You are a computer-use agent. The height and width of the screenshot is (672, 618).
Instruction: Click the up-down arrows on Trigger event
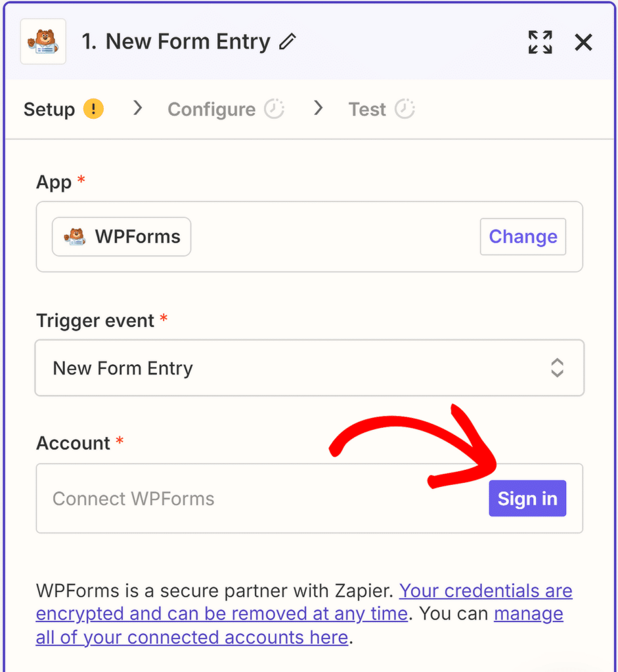coord(557,368)
